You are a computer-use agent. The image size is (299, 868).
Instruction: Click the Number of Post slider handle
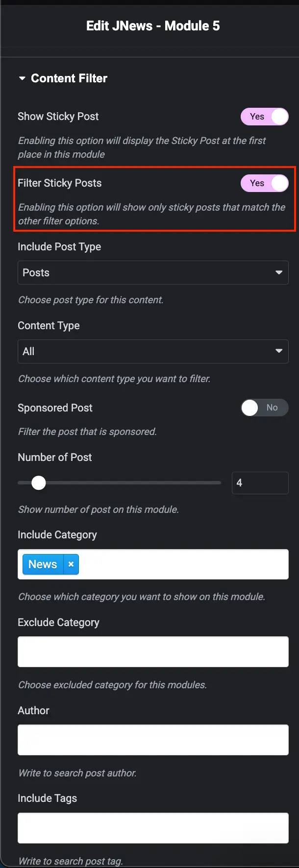39,483
